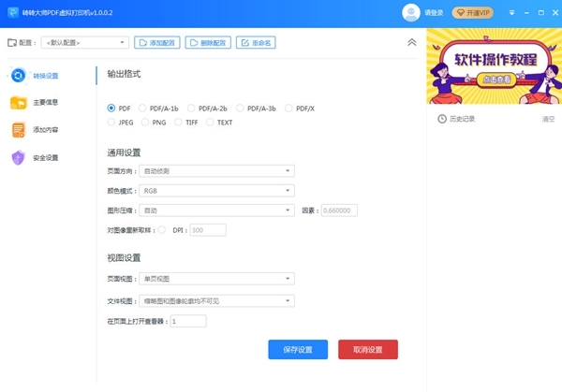Select the TEXT format radio

tap(210, 123)
